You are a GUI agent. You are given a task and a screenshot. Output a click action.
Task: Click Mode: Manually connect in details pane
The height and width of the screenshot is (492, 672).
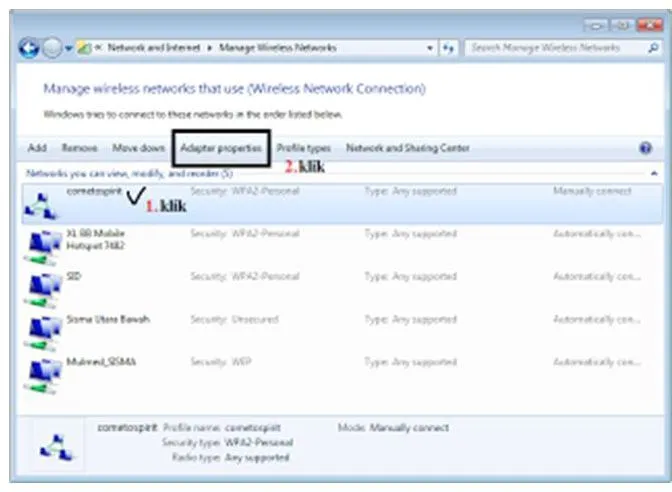point(393,428)
